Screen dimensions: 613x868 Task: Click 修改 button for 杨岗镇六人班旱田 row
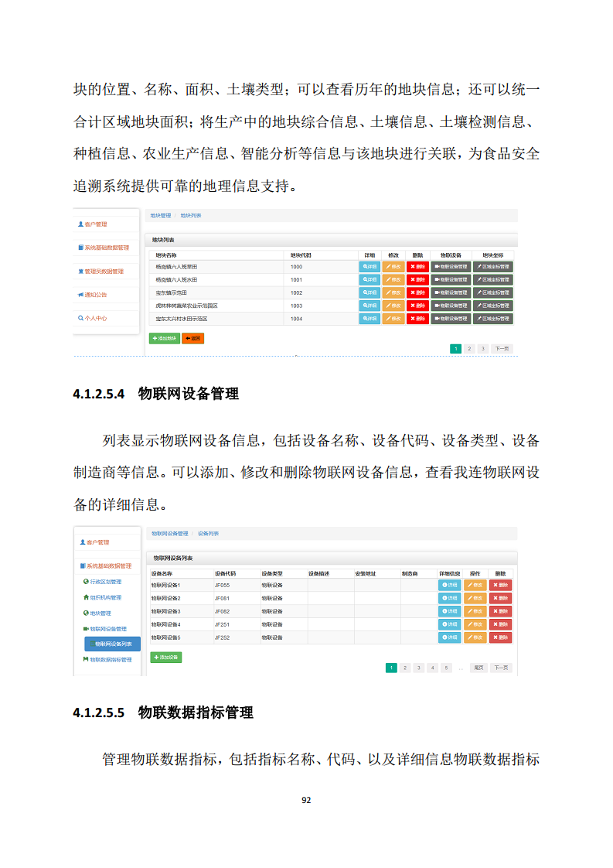(x=393, y=267)
